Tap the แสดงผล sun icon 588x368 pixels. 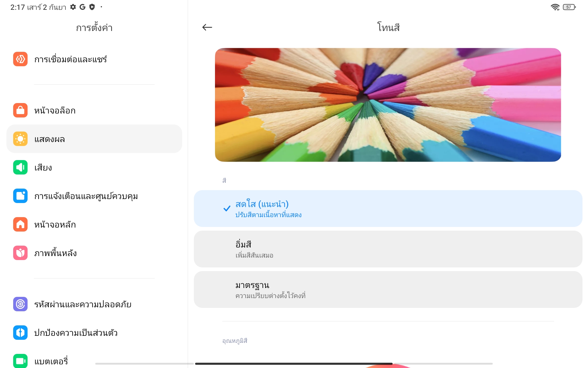pos(21,139)
